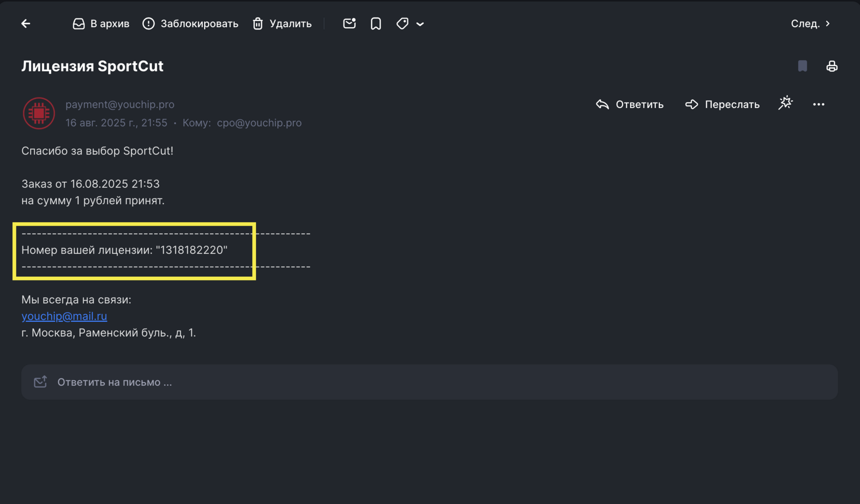This screenshot has height=504, width=860.
Task: Click recipient address cpo@youchip.pro
Action: tap(259, 123)
